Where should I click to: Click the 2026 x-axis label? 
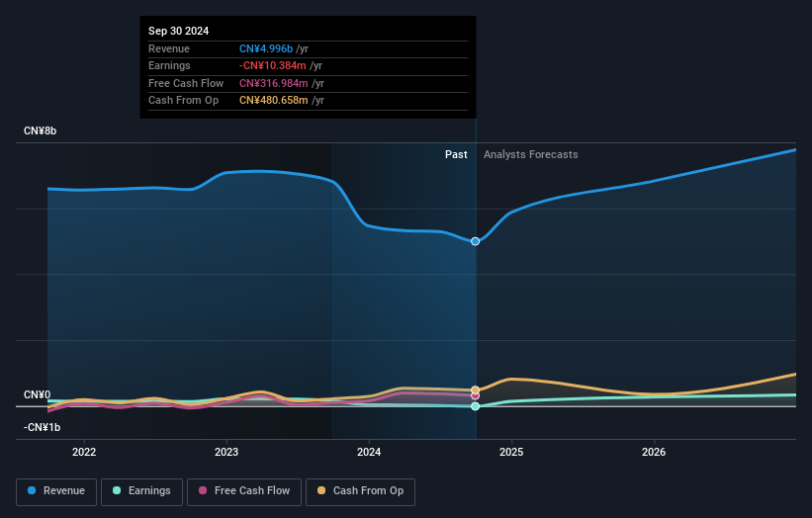tap(654, 452)
